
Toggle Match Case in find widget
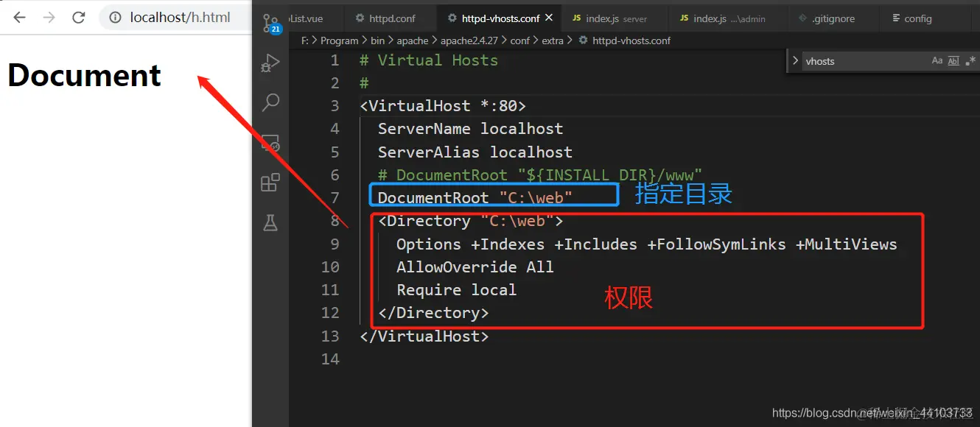937,61
